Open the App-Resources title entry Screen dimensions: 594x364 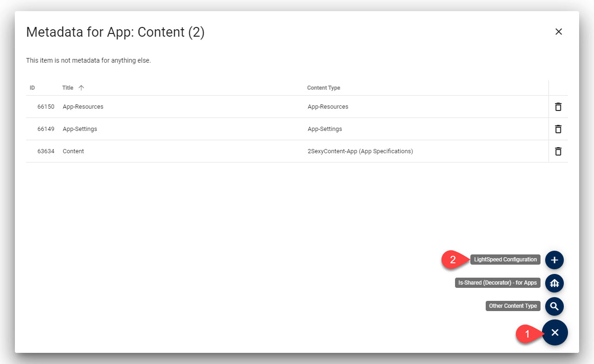(83, 107)
